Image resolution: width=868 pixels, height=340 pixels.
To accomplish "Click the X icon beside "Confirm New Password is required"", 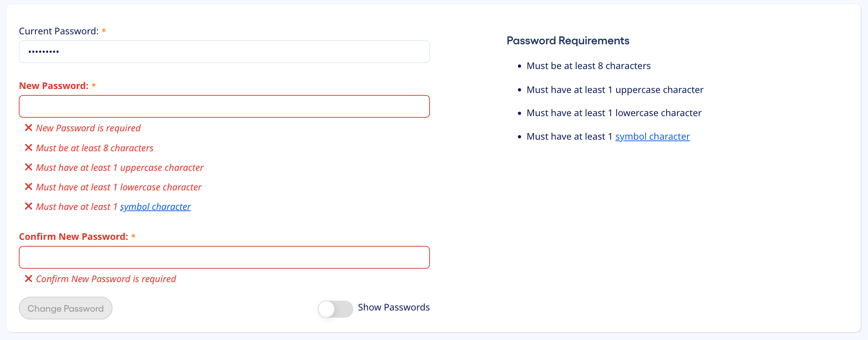I will (28, 279).
